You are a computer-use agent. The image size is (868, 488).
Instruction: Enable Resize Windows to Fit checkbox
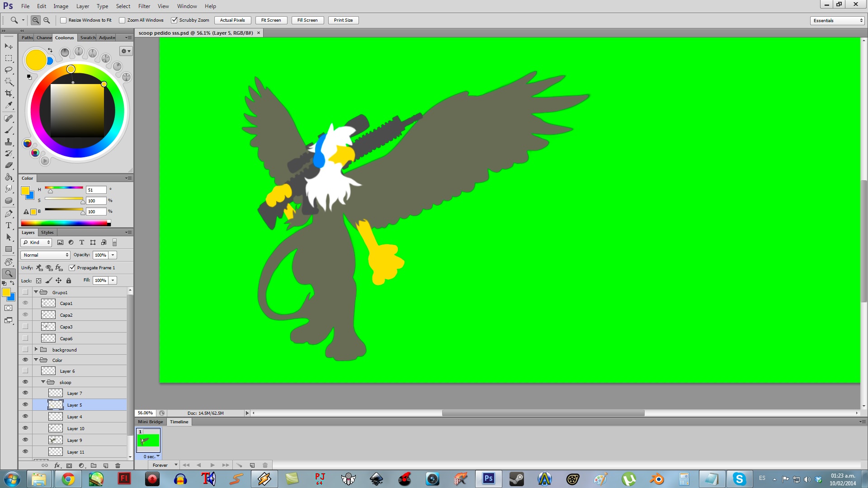pyautogui.click(x=64, y=20)
